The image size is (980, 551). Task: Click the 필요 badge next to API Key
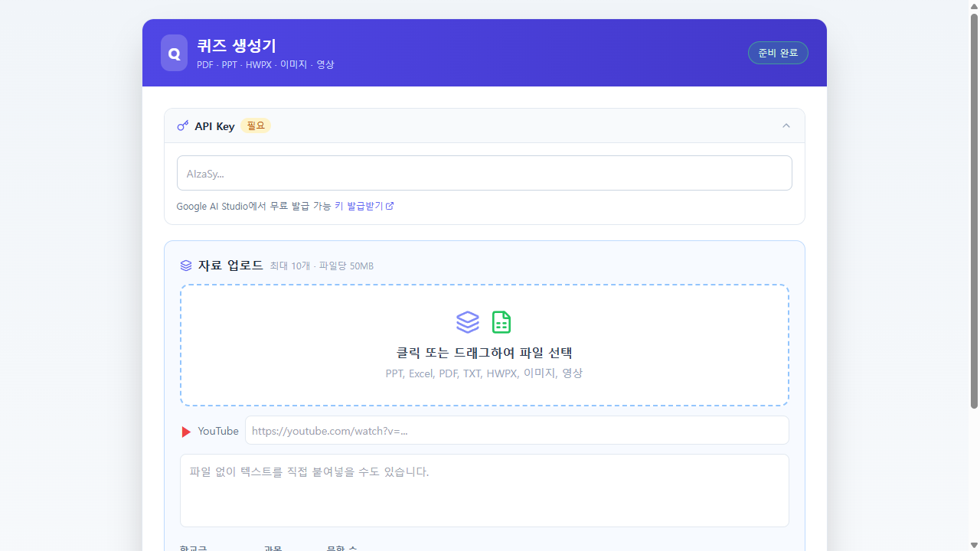256,126
